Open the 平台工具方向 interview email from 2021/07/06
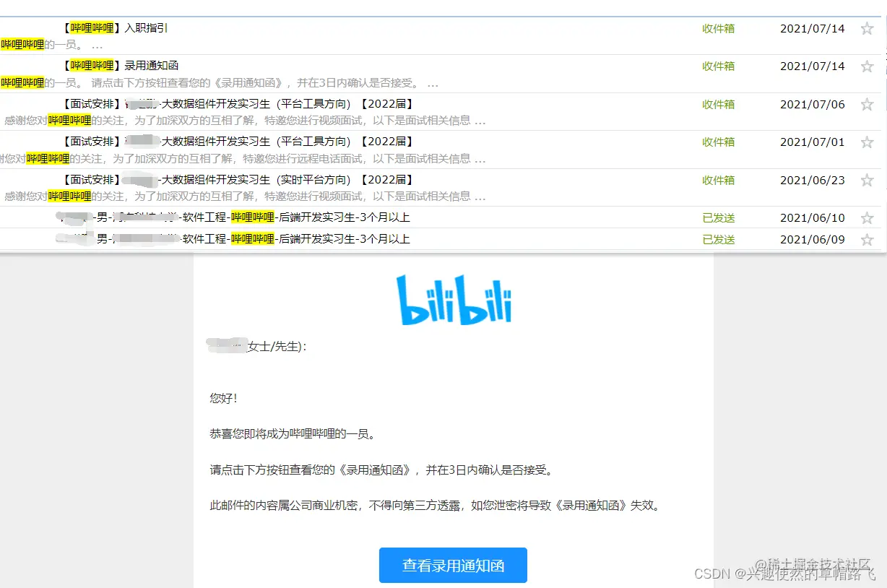Screen dimensions: 887x588 238,104
